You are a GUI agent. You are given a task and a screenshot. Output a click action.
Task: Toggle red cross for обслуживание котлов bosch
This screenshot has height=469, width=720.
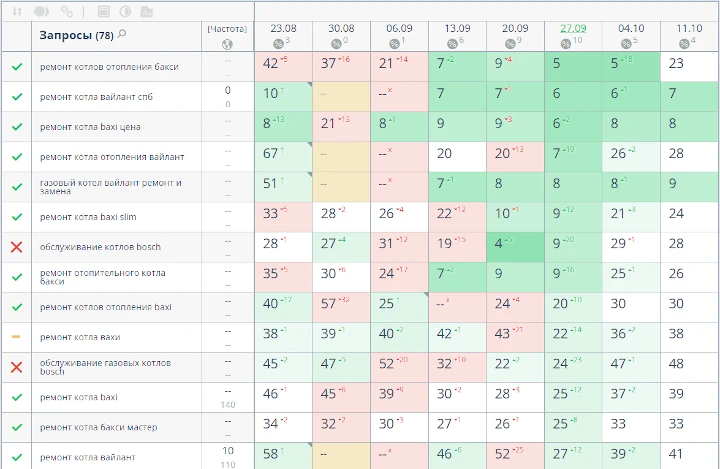tap(16, 247)
